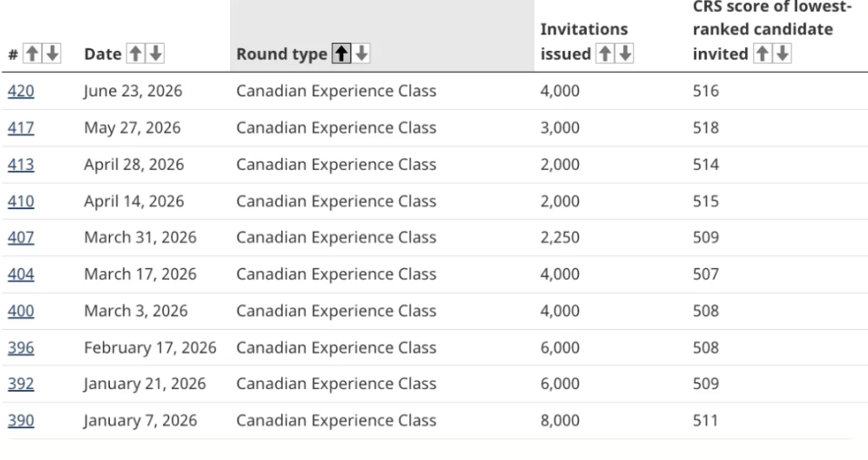The width and height of the screenshot is (868, 460).
Task: Sort Round type descending
Action: point(361,54)
